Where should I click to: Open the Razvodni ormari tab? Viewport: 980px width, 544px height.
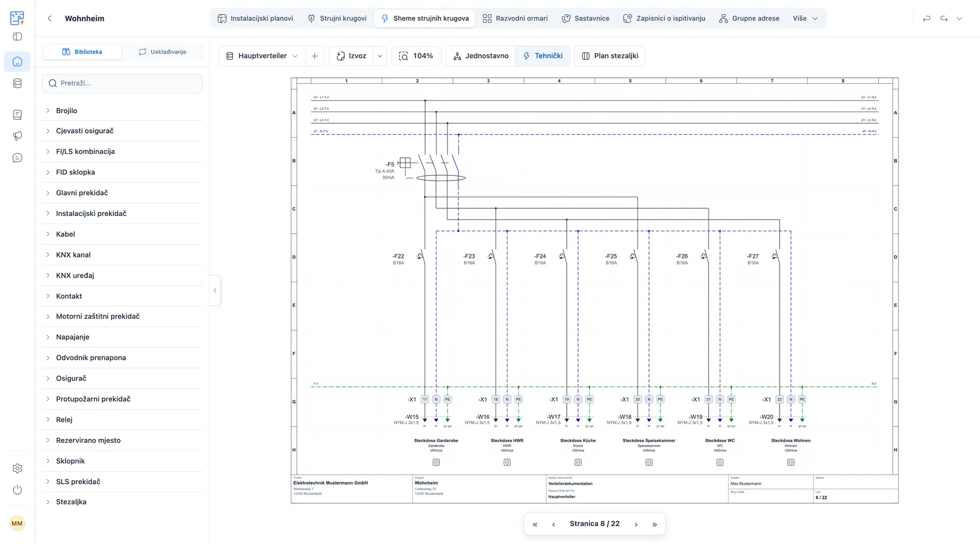click(515, 18)
